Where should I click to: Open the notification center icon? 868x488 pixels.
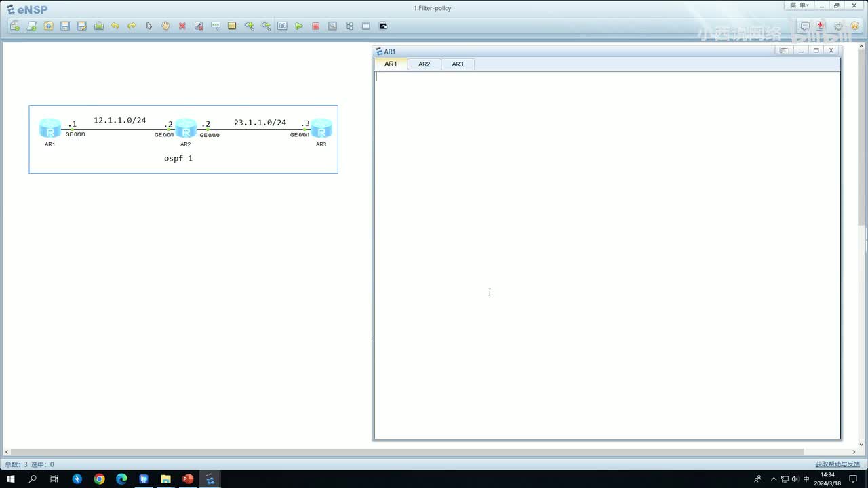(x=854, y=479)
